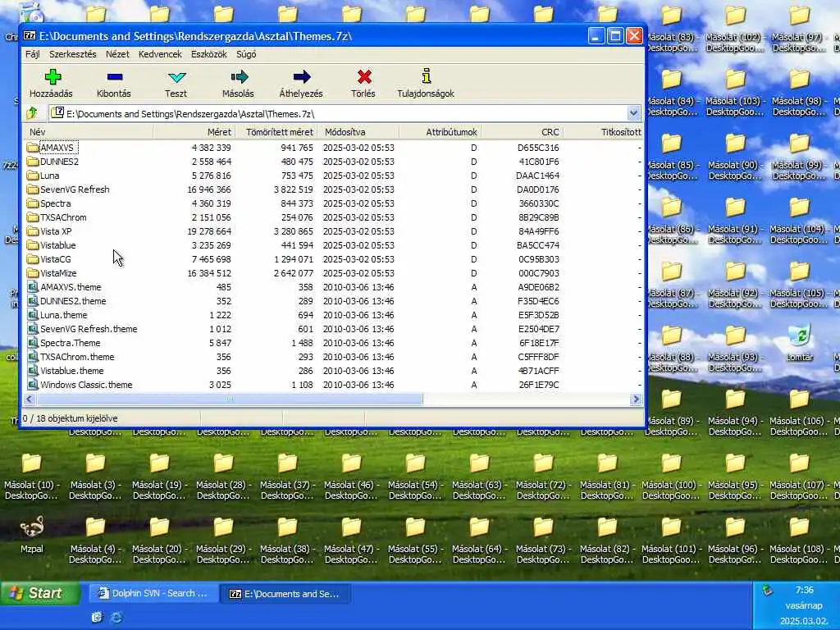The height and width of the screenshot is (630, 840).
Task: Select the Vistablue.theme file row
Action: click(332, 370)
